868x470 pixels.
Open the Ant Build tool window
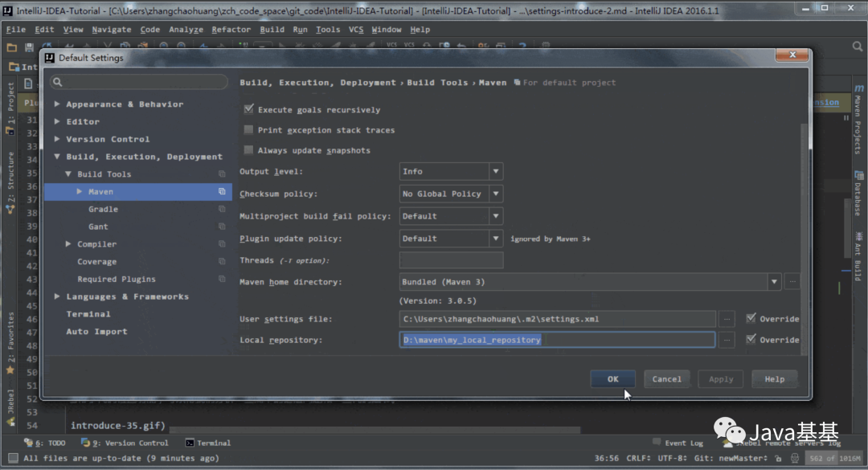[x=858, y=256]
